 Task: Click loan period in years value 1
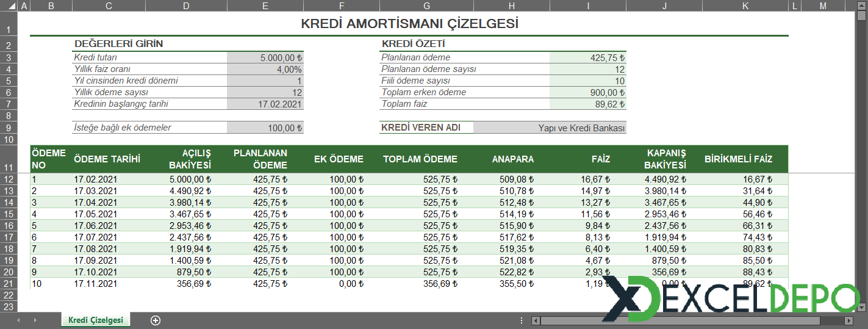tap(265, 81)
